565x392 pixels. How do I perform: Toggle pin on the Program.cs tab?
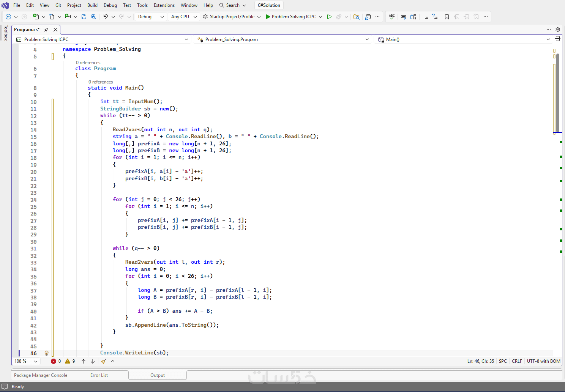coord(46,30)
